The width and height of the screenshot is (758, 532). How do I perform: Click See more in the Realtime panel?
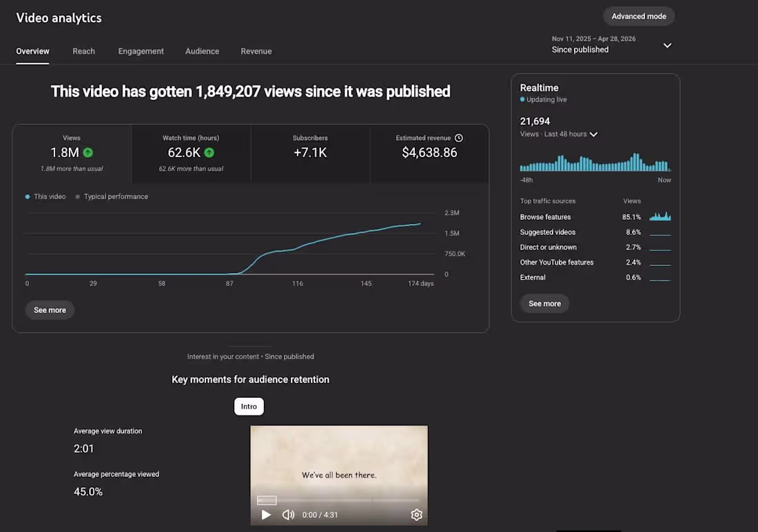(545, 304)
